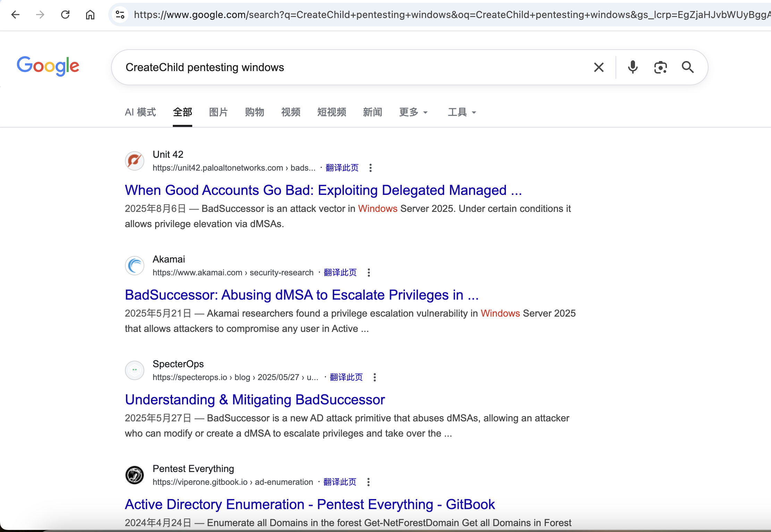Image resolution: width=771 pixels, height=532 pixels.
Task: Clear the search box with X
Action: pyautogui.click(x=599, y=67)
